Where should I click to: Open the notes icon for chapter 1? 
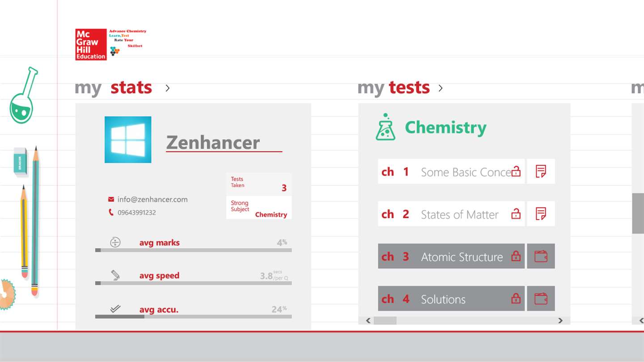[541, 171]
